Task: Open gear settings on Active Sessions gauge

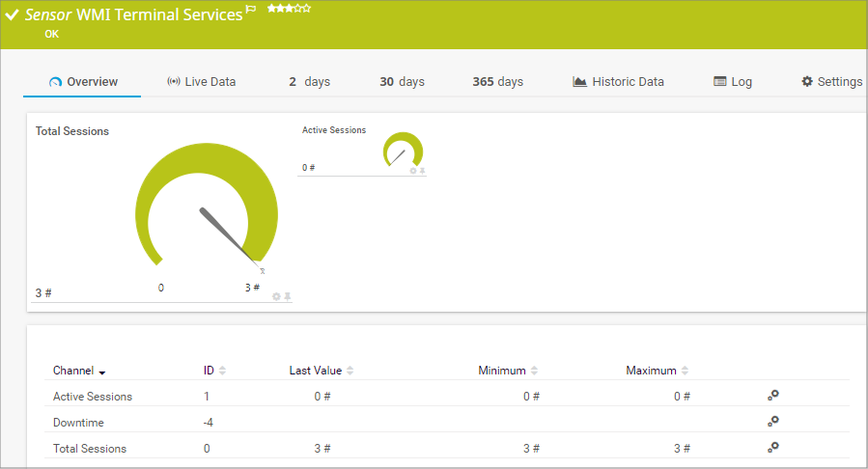Action: coord(413,171)
